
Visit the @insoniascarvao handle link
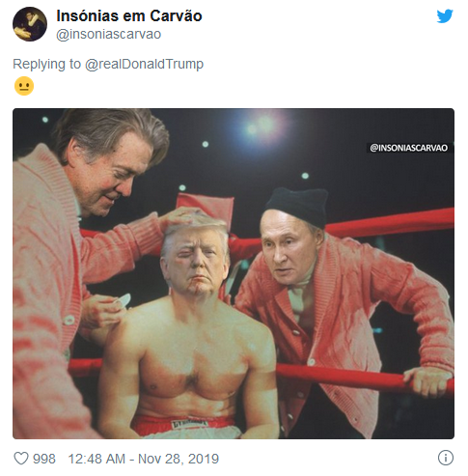coord(109,34)
